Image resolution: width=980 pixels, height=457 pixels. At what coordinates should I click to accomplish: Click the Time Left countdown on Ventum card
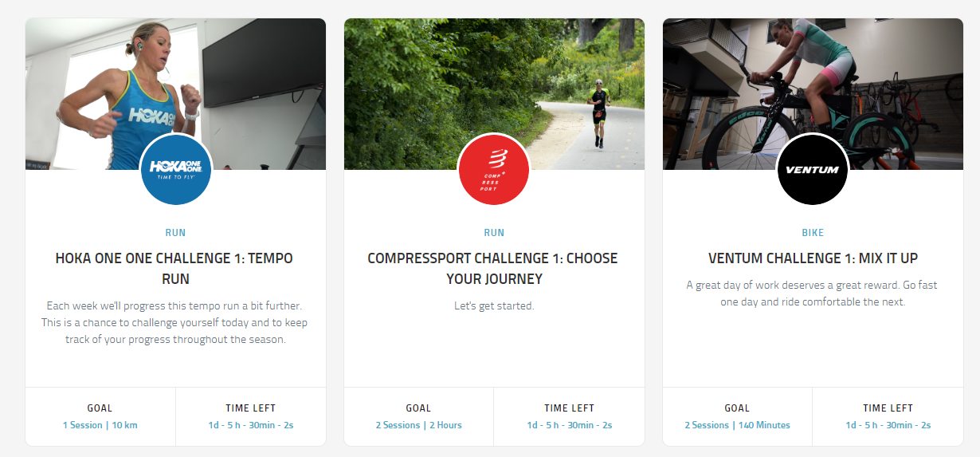tap(888, 425)
